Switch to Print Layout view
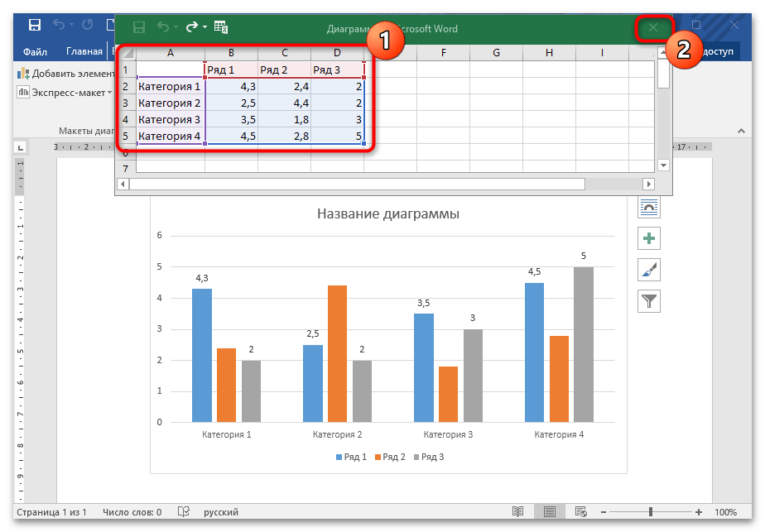765x532 pixels. (x=550, y=511)
